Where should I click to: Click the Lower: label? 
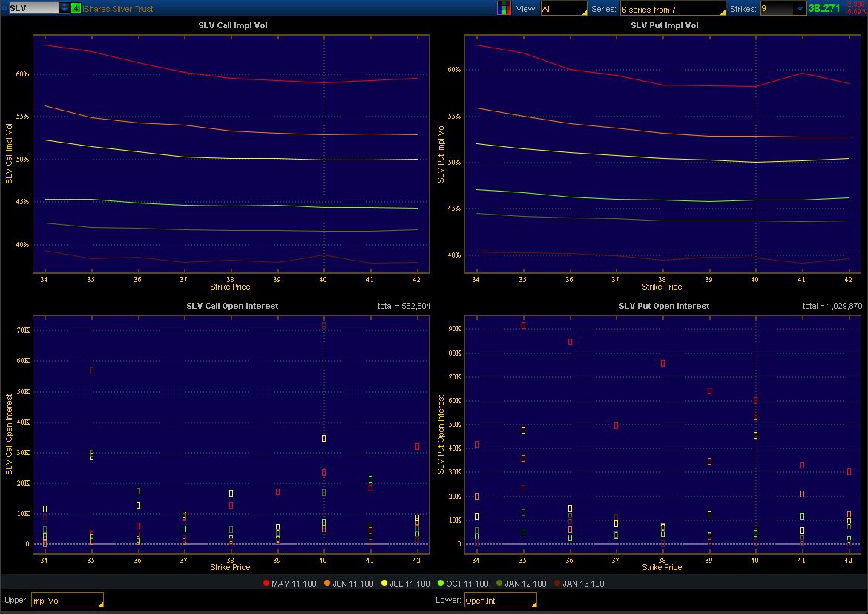(448, 600)
